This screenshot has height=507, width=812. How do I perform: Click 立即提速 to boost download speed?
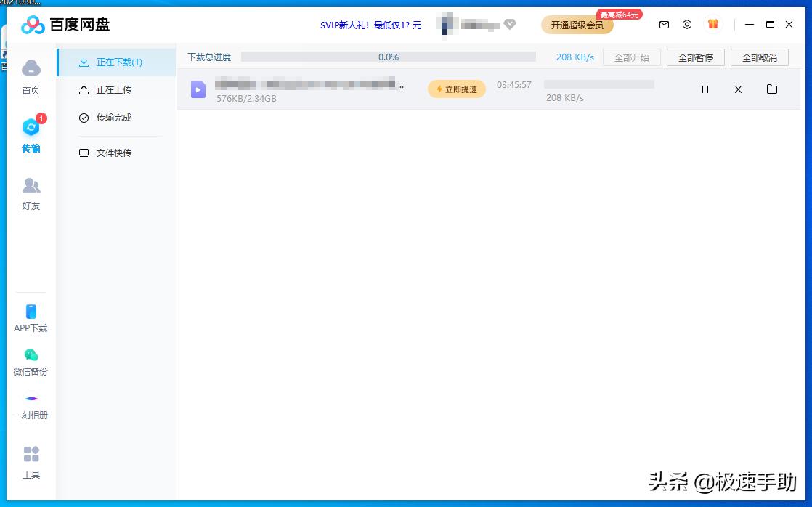[456, 89]
